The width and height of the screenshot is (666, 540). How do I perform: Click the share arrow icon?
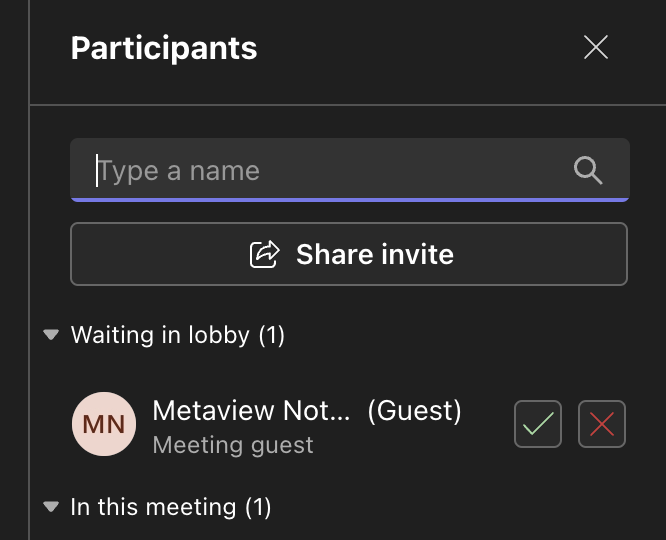pos(264,254)
